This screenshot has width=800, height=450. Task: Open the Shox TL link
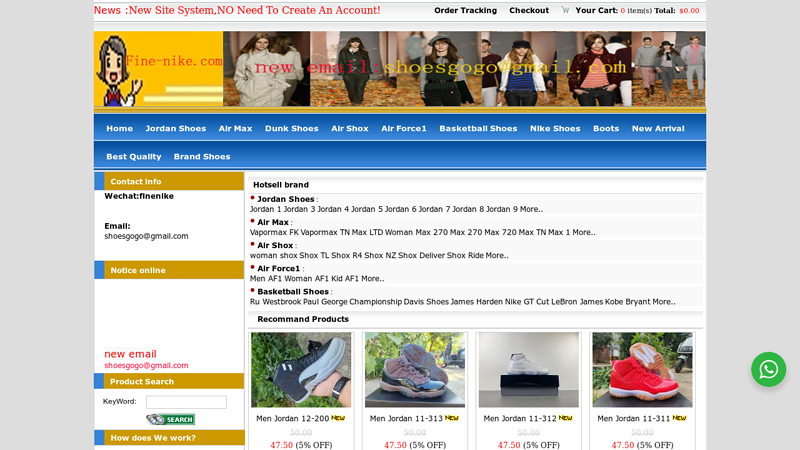(314, 255)
